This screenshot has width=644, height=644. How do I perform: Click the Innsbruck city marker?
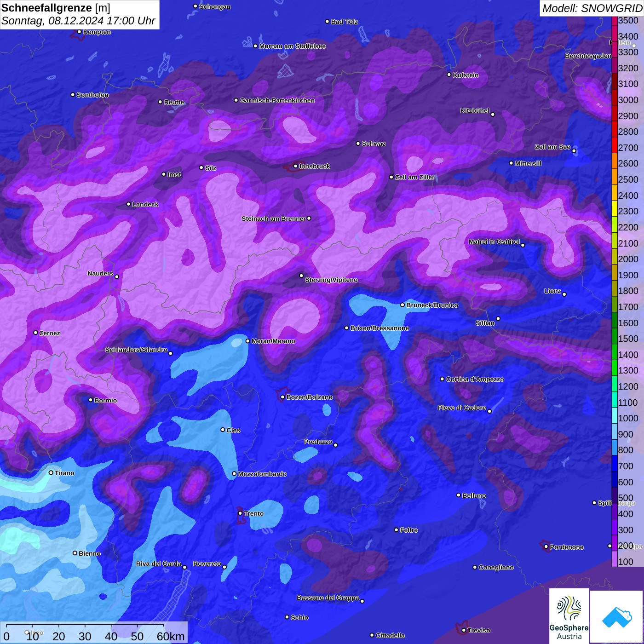(x=296, y=166)
